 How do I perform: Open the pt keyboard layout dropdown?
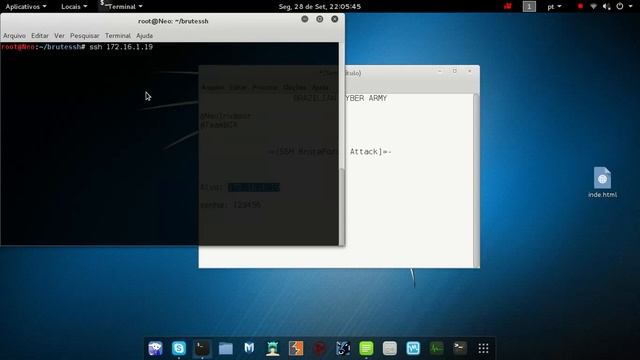click(554, 7)
